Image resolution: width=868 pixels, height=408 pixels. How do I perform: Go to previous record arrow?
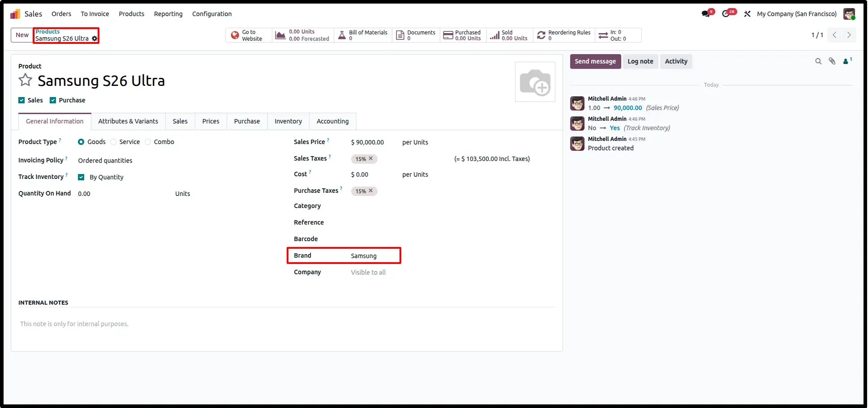(x=834, y=35)
